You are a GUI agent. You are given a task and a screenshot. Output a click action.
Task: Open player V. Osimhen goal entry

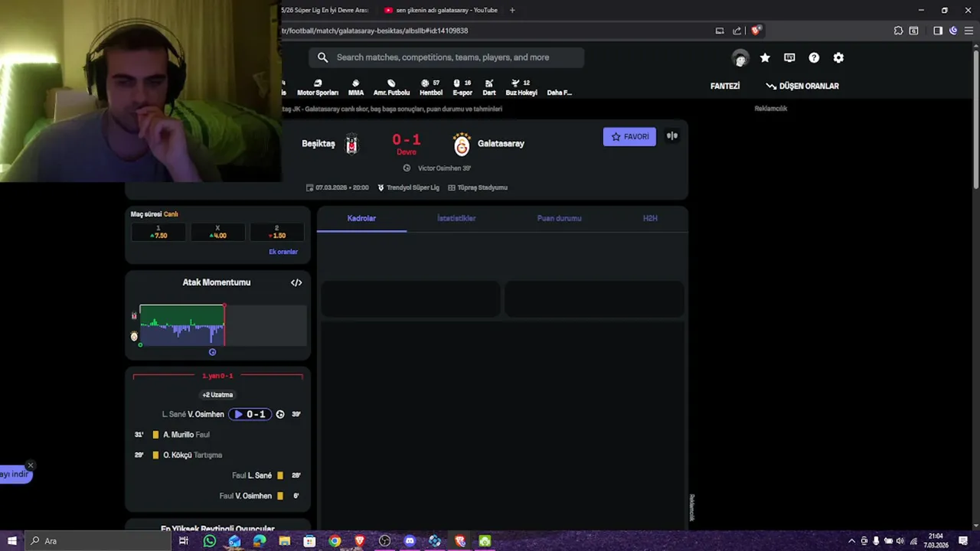pyautogui.click(x=206, y=414)
